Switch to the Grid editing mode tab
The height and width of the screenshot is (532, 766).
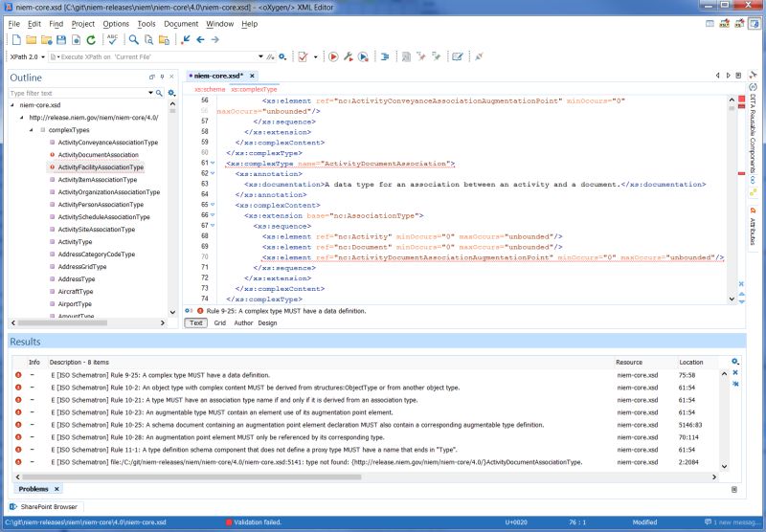tap(220, 323)
